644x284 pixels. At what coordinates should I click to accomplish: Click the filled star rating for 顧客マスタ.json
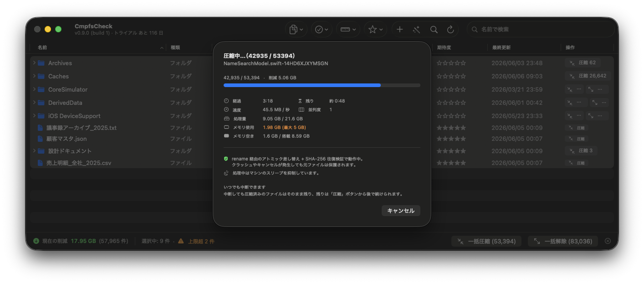[x=451, y=139]
